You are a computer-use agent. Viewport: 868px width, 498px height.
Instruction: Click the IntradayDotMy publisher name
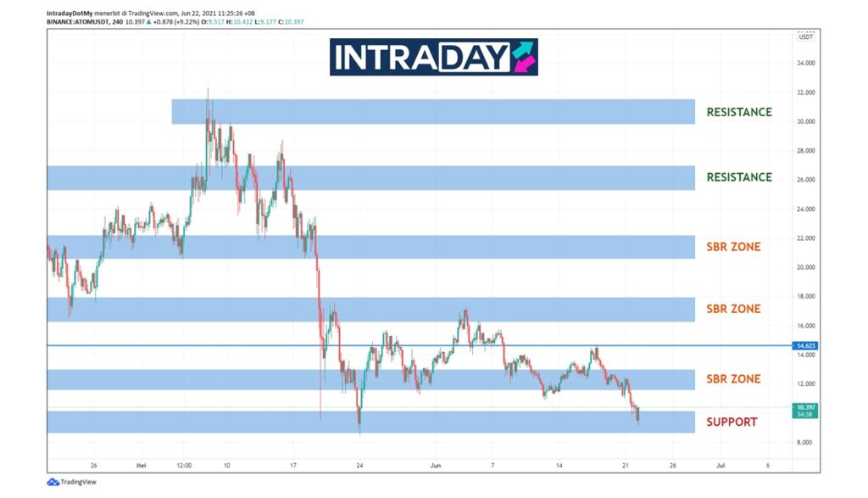click(70, 13)
